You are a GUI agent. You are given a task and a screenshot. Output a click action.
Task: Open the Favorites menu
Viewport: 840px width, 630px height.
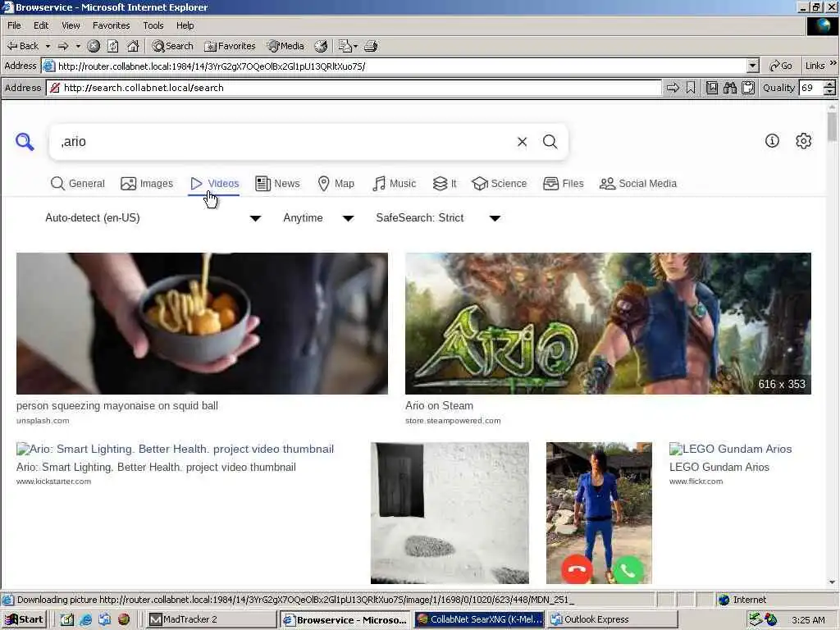click(x=111, y=25)
